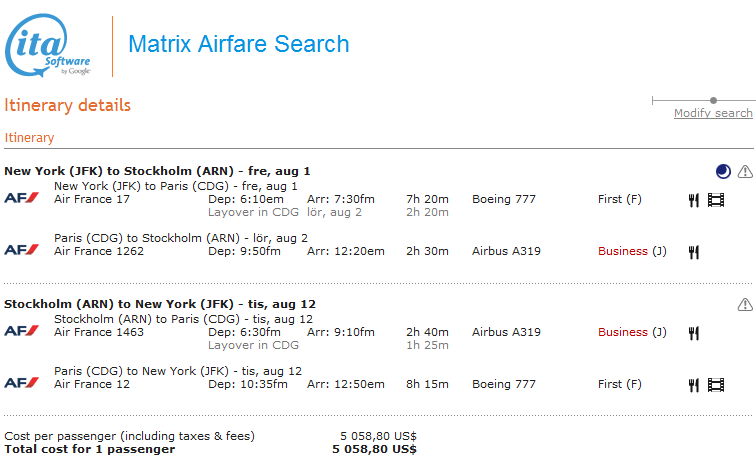Screen dimensions: 756x459
Task: Click the search progress slider marker
Action: [713, 100]
